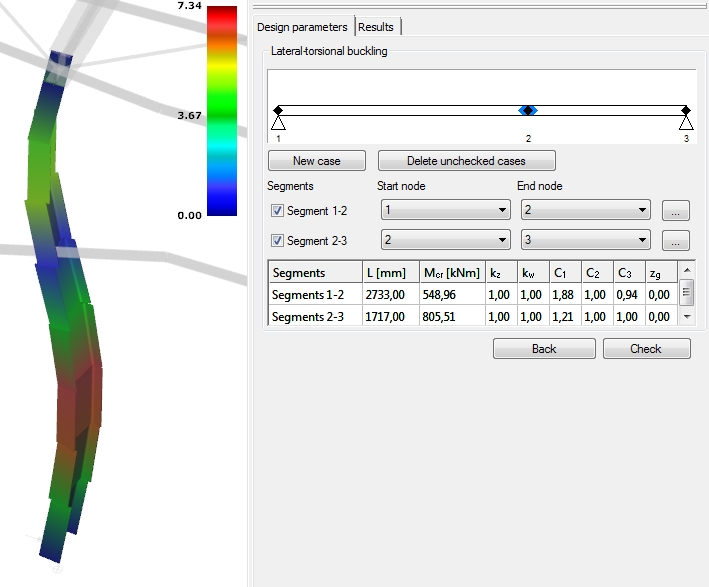Click the 3.67 legend middle value
This screenshot has height=587, width=709.
click(189, 115)
